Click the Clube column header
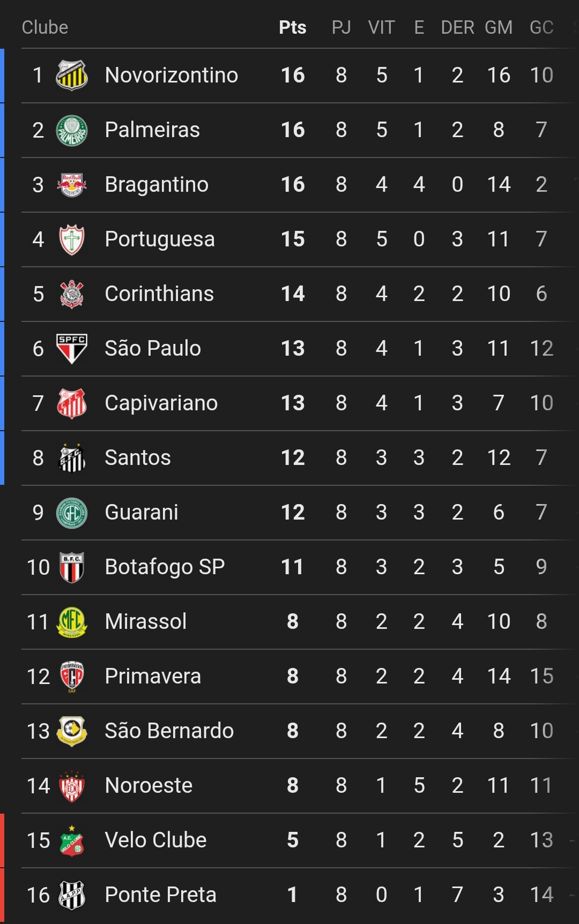This screenshot has height=924, width=579. pos(45,27)
